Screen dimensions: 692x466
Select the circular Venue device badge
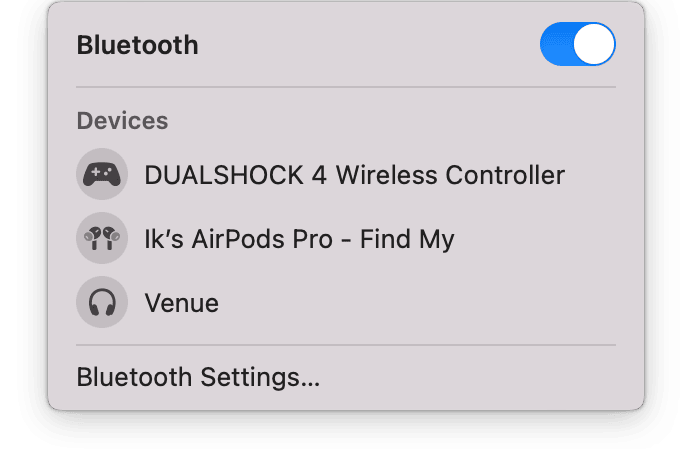102,302
